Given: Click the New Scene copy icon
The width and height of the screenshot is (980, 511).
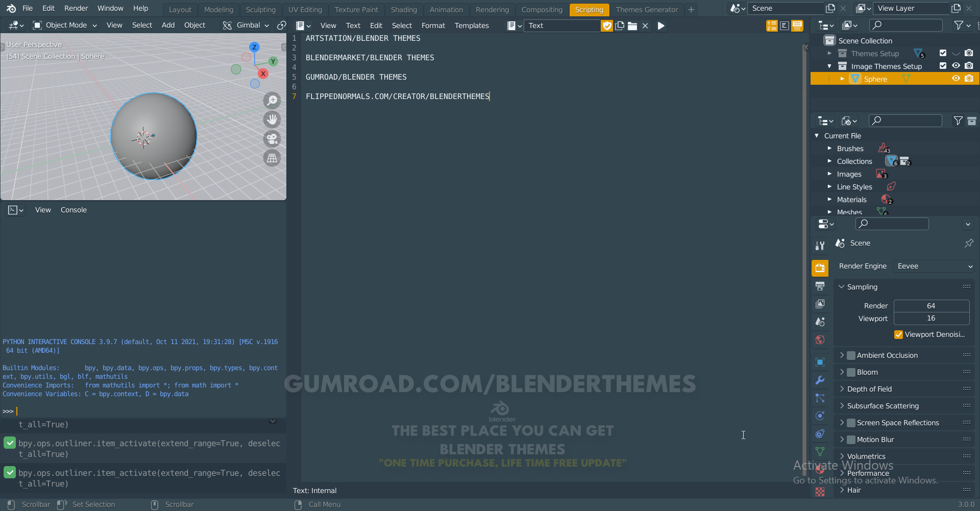Looking at the screenshot, I should [x=830, y=8].
